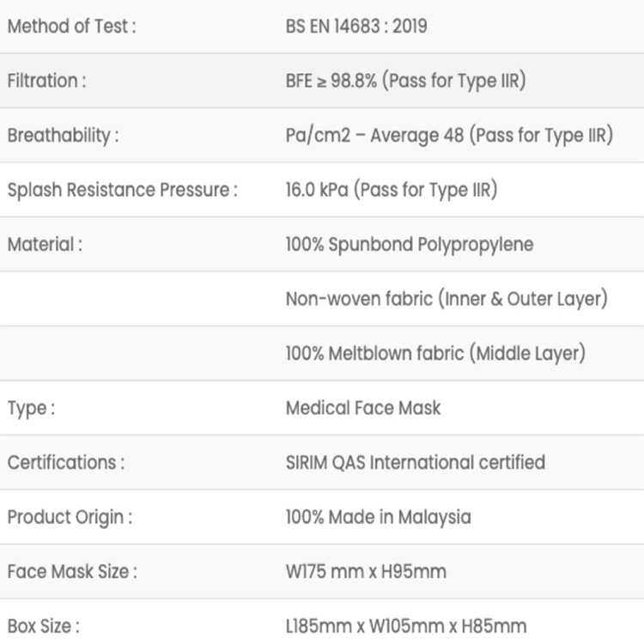Click the "Material" row label
Viewport: 644px width, 644px height.
(x=45, y=245)
